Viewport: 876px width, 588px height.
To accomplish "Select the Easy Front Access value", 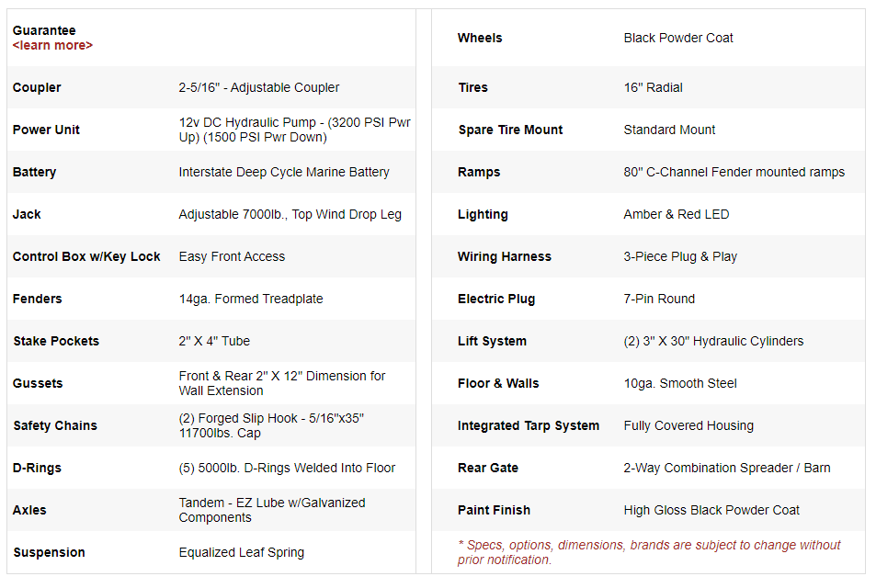I will (232, 256).
